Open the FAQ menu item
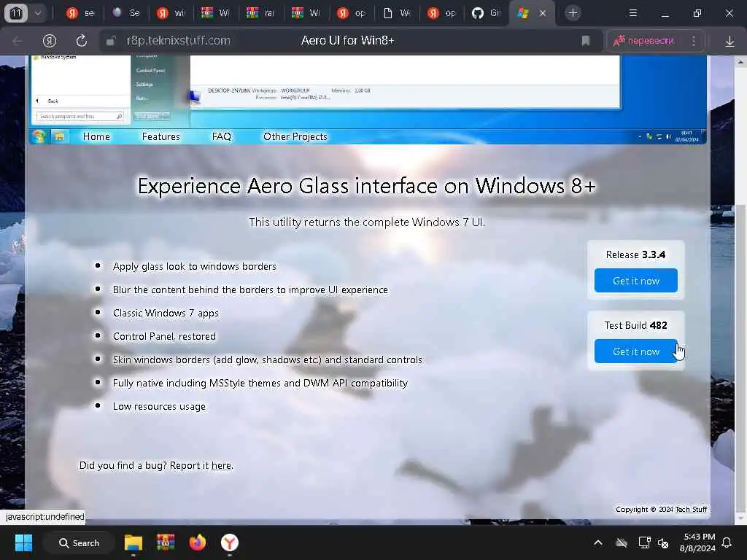 tap(222, 136)
